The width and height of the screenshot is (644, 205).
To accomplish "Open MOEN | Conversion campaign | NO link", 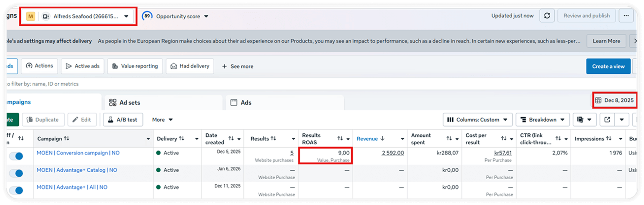I will (x=78, y=153).
